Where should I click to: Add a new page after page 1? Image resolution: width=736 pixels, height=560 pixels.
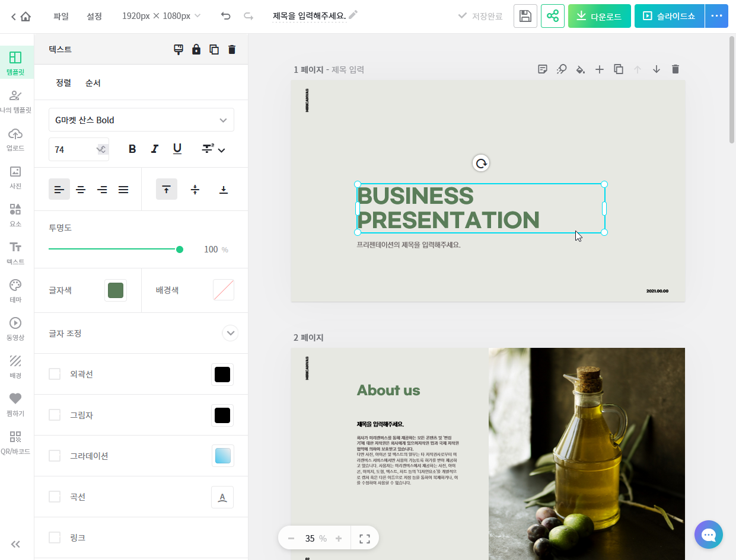[x=600, y=69]
